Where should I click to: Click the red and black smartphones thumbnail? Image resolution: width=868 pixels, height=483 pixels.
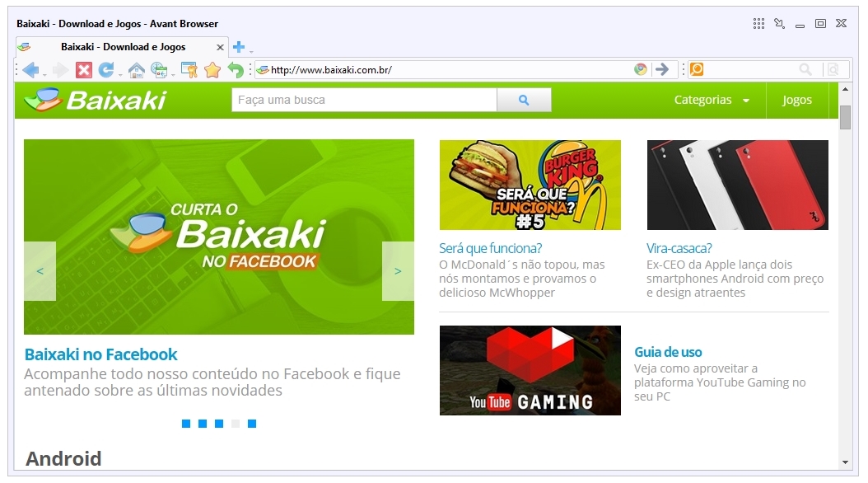[738, 185]
